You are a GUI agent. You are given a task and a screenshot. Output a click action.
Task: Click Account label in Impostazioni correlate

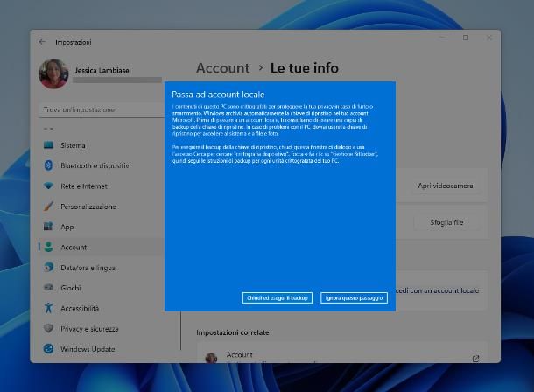(x=239, y=355)
